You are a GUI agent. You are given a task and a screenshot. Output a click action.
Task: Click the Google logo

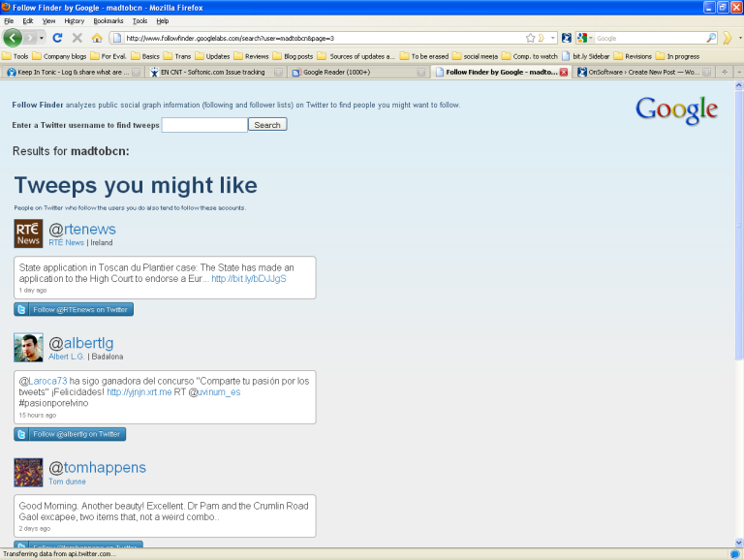click(676, 110)
